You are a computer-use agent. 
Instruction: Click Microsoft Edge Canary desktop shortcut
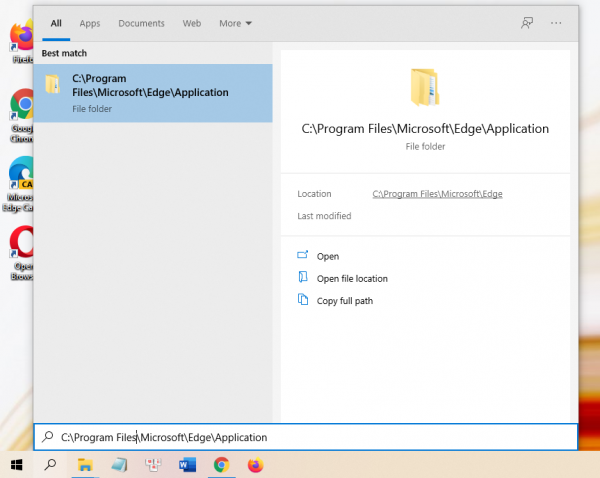pyautogui.click(x=18, y=184)
